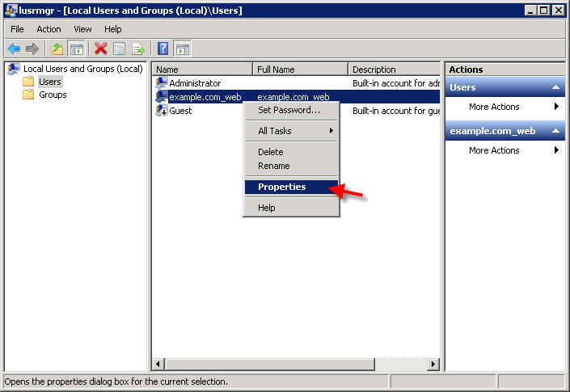Screen dimensions: 570x392
Task: Choose Set Password... from context menu
Action: (x=292, y=110)
